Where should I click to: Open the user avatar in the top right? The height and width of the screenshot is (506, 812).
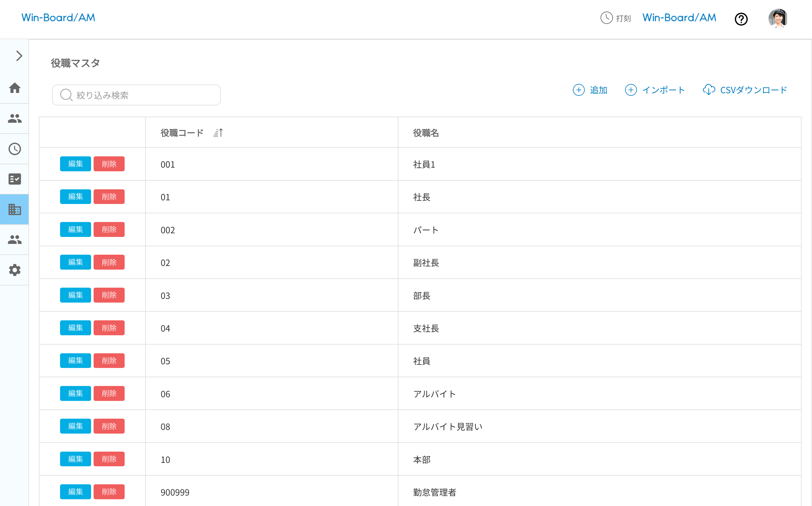pos(778,19)
